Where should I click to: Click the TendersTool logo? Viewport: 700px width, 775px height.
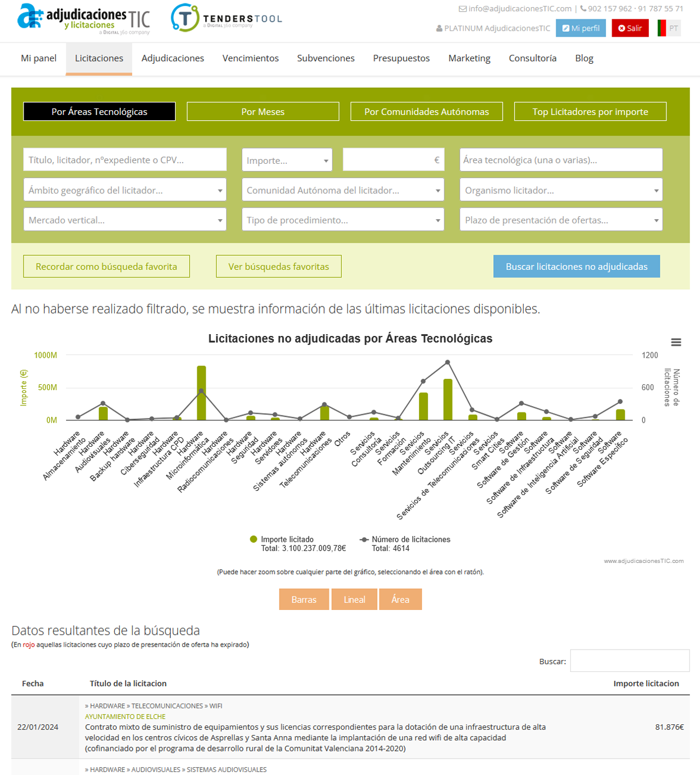tap(226, 18)
